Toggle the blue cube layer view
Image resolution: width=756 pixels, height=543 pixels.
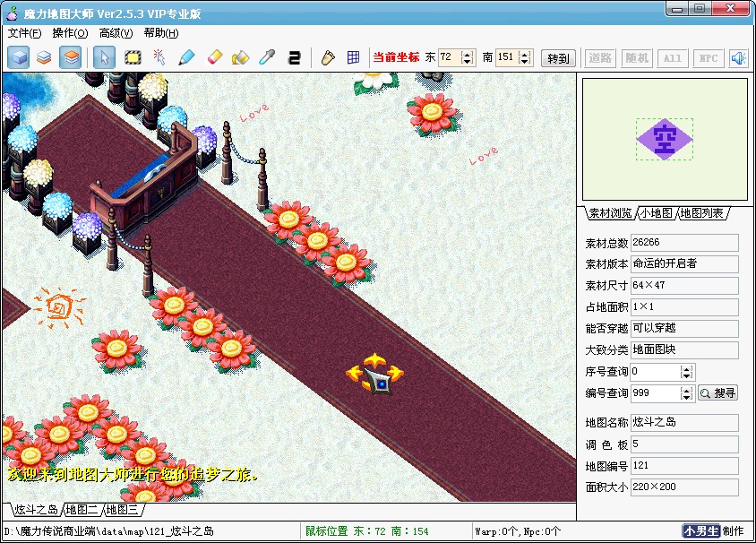click(x=18, y=58)
